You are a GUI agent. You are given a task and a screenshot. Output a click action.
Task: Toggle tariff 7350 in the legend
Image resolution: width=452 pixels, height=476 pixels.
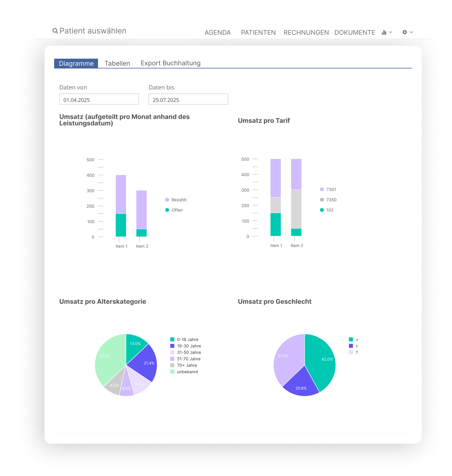(328, 200)
